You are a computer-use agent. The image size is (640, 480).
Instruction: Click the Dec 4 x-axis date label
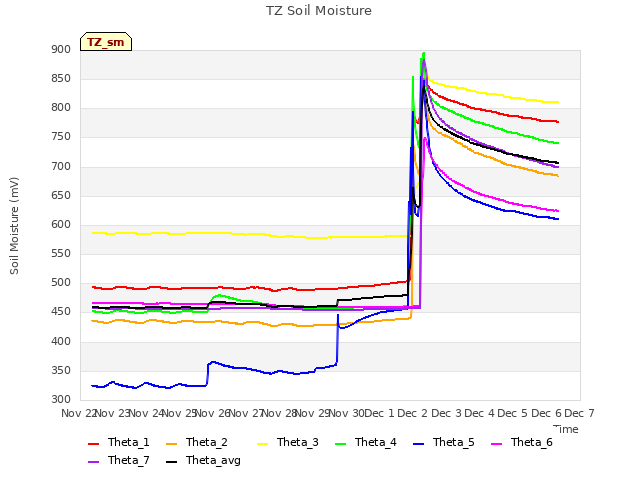[x=480, y=413]
